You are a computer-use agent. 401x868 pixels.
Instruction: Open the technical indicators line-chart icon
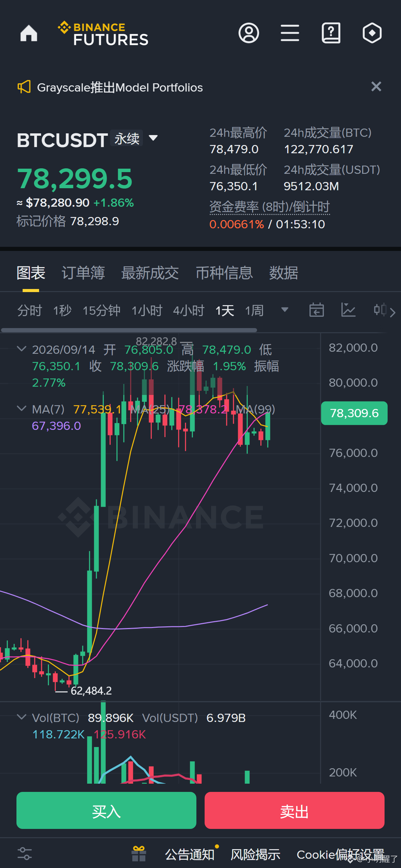click(x=348, y=310)
